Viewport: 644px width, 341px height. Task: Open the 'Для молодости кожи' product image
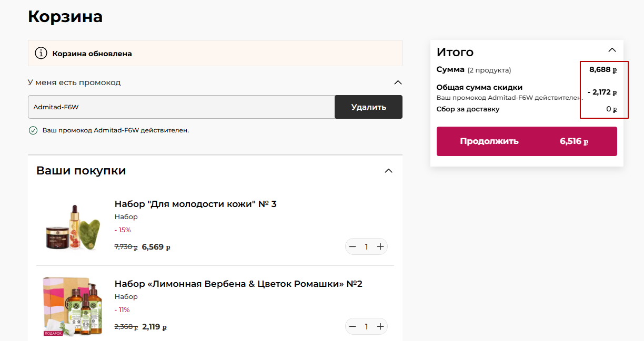[72, 227]
